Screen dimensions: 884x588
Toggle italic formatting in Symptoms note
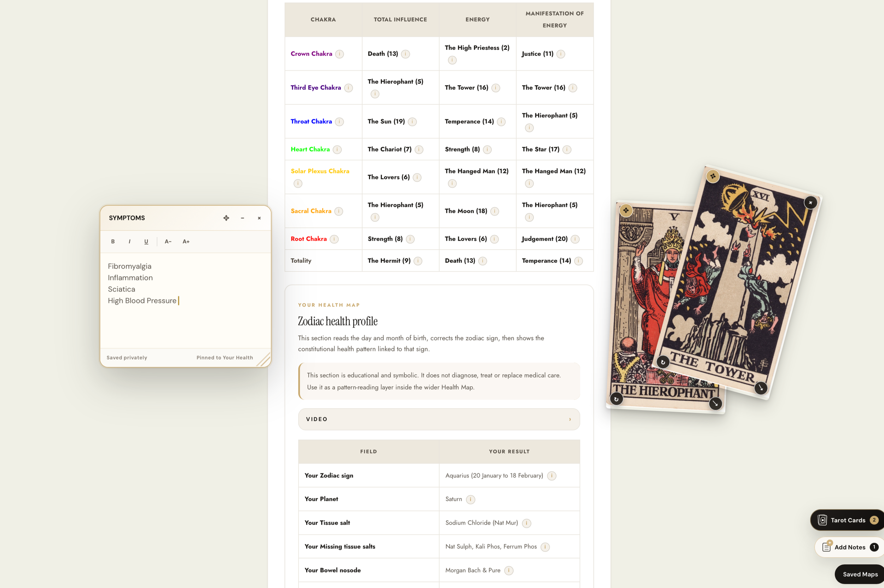[129, 241]
